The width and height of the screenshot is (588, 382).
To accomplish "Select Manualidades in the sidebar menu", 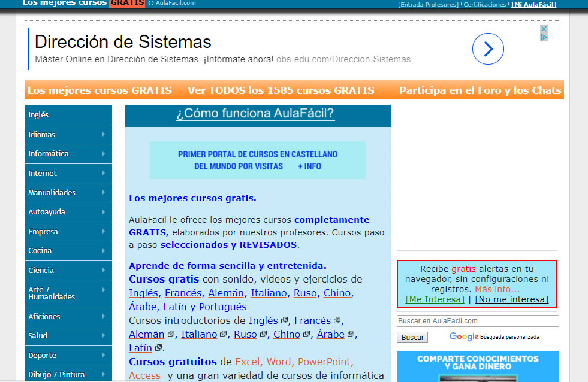I will pos(68,193).
